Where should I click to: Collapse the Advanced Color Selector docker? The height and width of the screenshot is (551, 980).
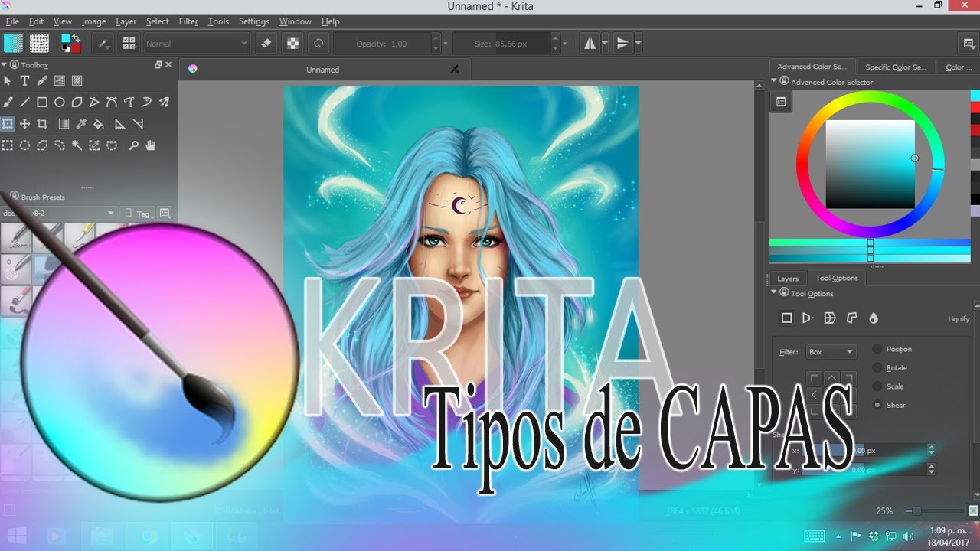[x=773, y=81]
